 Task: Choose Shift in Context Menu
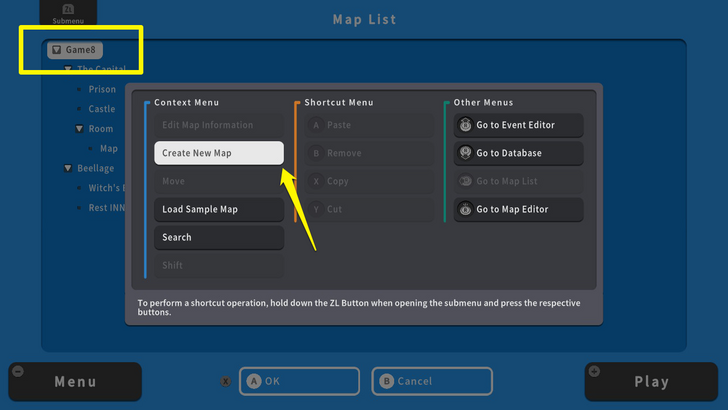[219, 265]
